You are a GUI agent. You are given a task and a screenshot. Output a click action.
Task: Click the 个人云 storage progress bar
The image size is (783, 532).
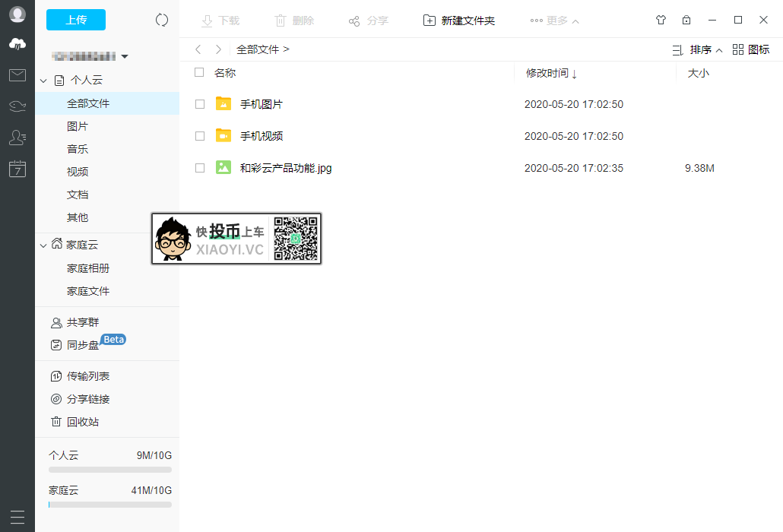click(x=109, y=469)
